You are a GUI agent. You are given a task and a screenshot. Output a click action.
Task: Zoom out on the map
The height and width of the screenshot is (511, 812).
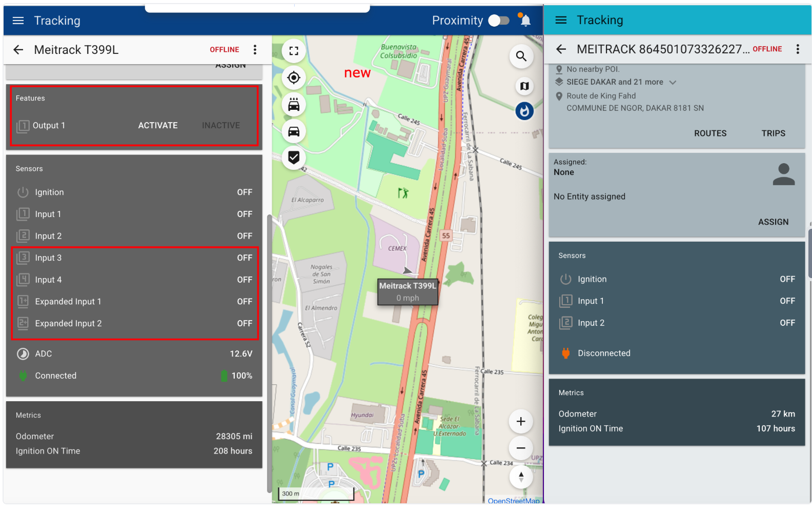click(521, 448)
